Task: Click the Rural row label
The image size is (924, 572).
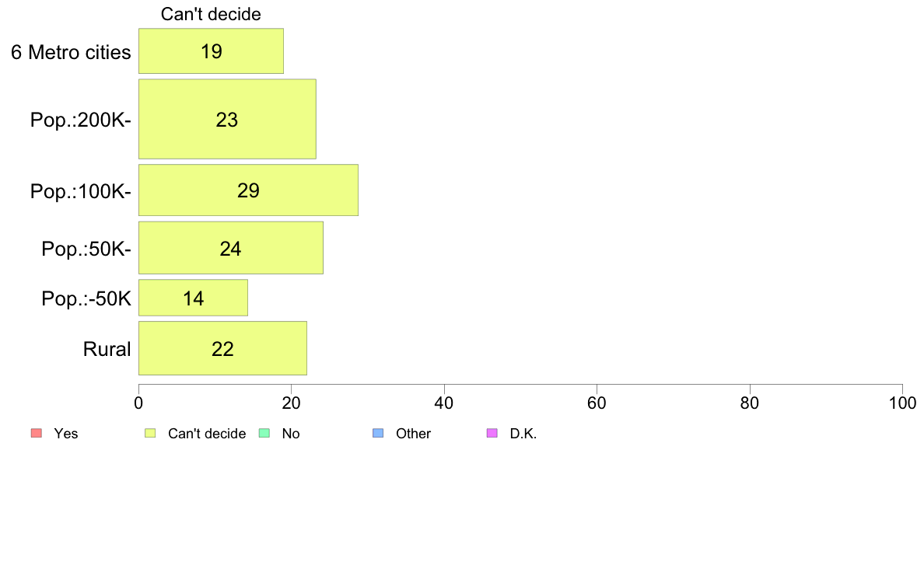Action: coord(107,349)
